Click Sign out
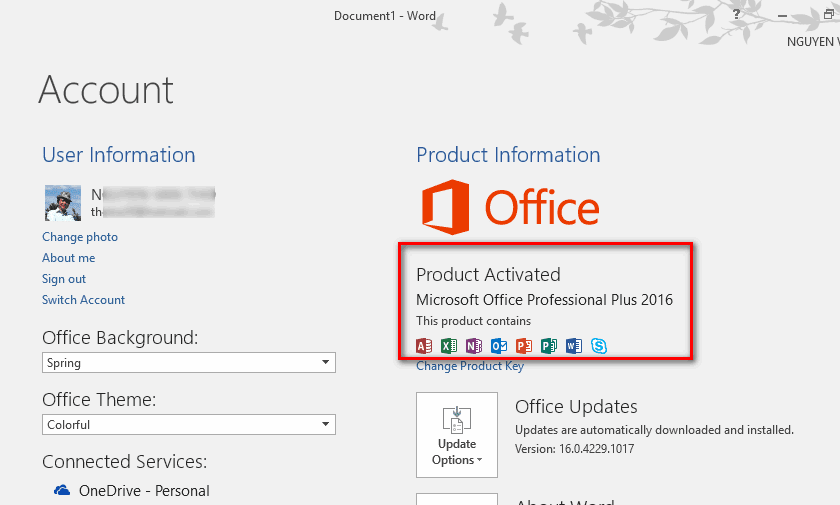Image resolution: width=840 pixels, height=505 pixels. (x=64, y=279)
